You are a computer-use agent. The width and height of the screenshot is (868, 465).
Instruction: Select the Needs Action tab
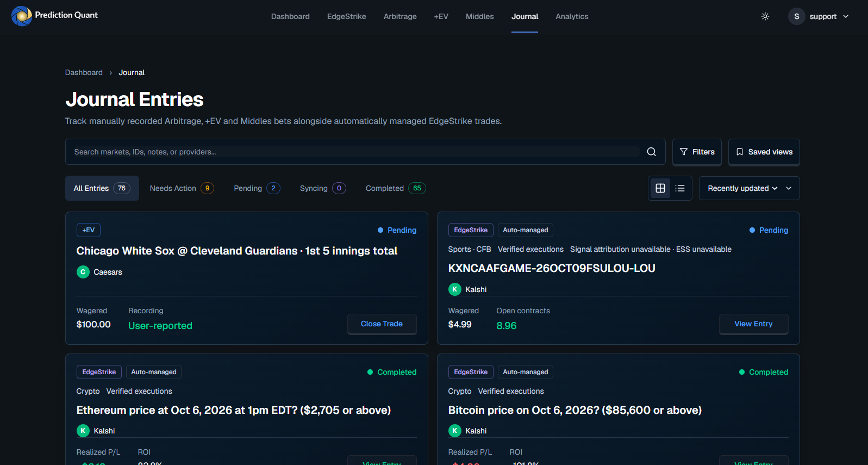coord(182,188)
